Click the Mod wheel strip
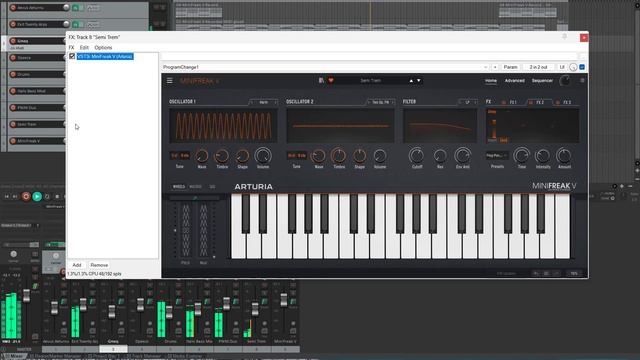 click(203, 230)
